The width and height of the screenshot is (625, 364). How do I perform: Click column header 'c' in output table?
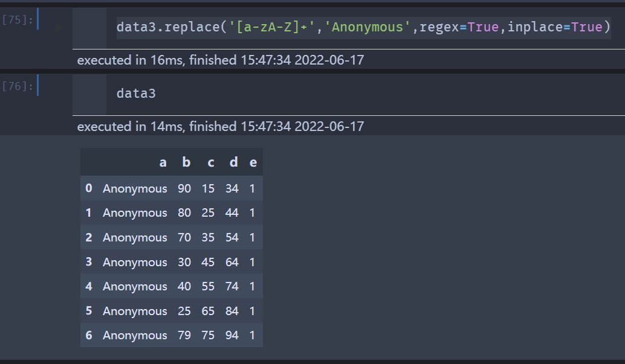click(x=211, y=162)
